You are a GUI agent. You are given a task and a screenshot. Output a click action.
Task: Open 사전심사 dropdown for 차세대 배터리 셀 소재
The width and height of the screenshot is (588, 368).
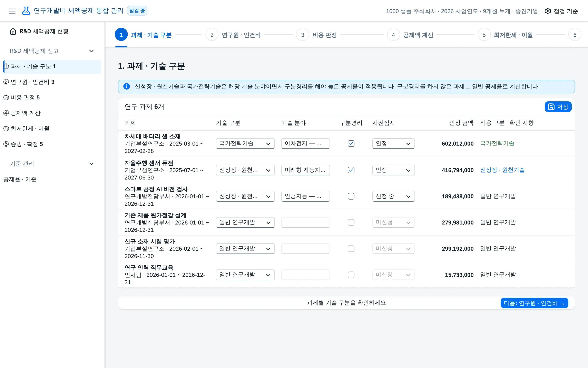(393, 144)
